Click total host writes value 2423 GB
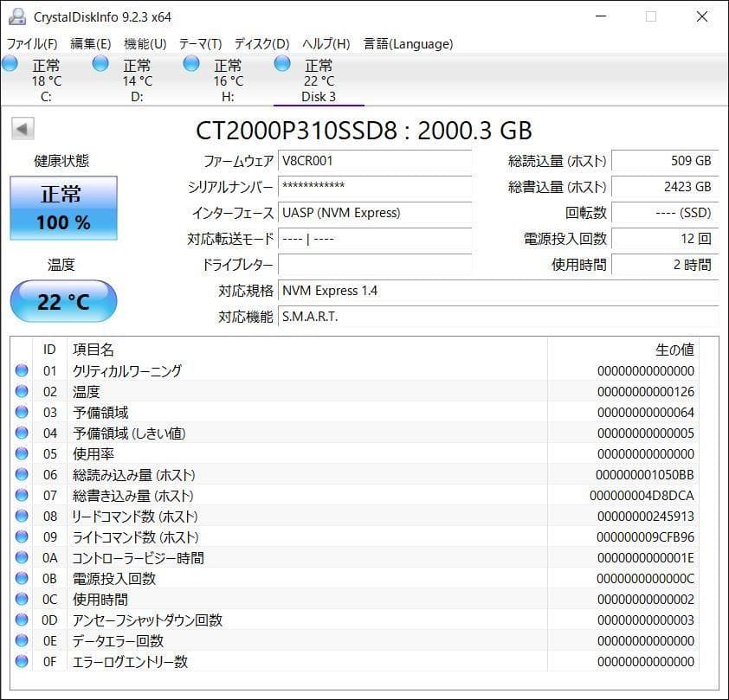The width and height of the screenshot is (729, 700). coord(665,187)
